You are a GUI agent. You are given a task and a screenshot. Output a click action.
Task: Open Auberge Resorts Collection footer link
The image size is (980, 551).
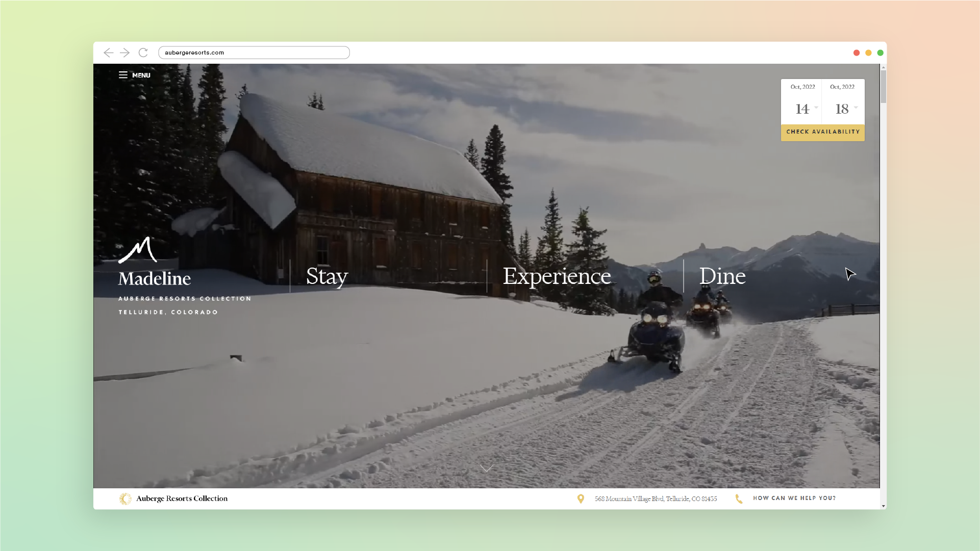click(182, 498)
